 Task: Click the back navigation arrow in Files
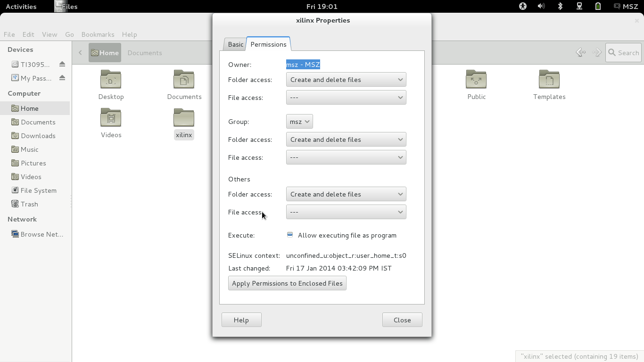pos(80,53)
